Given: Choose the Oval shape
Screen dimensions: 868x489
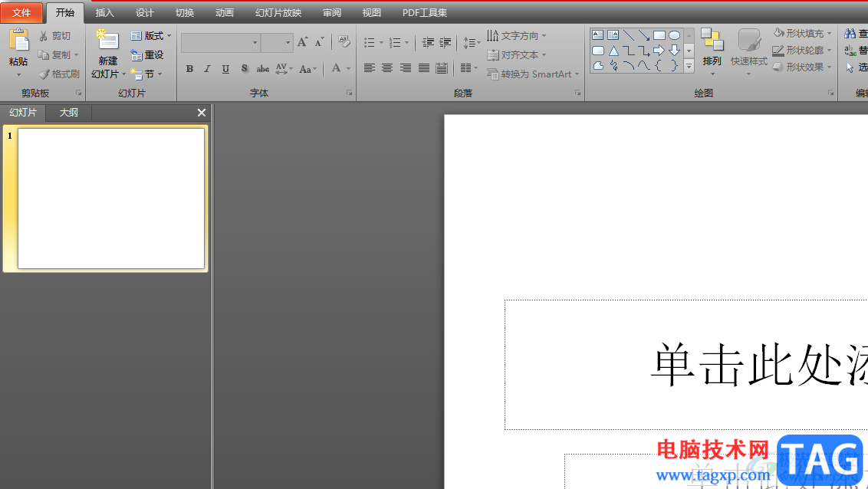Looking at the screenshot, I should pos(674,35).
